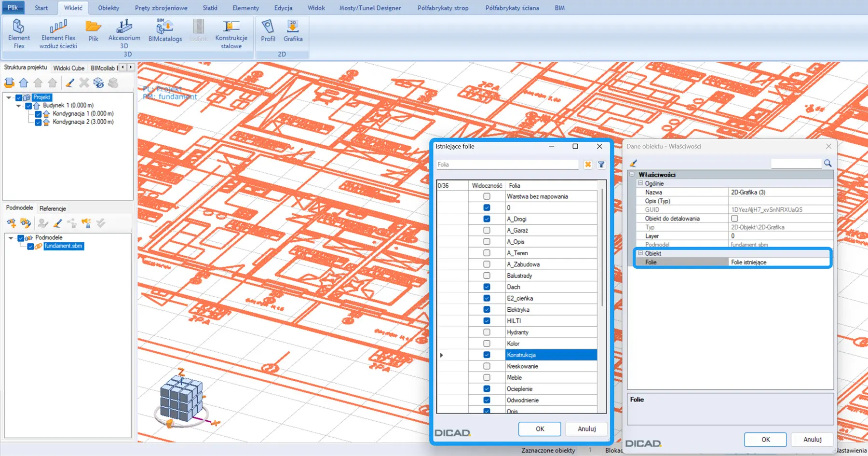868x456 pixels.
Task: Click the funnel filter icon in Istniejące folie
Action: point(601,165)
